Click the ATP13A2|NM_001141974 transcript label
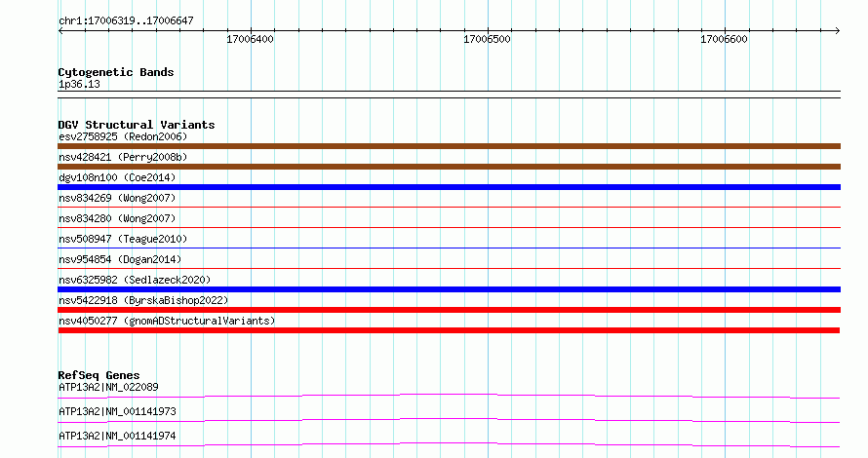The height and width of the screenshot is (458, 868). tap(117, 436)
